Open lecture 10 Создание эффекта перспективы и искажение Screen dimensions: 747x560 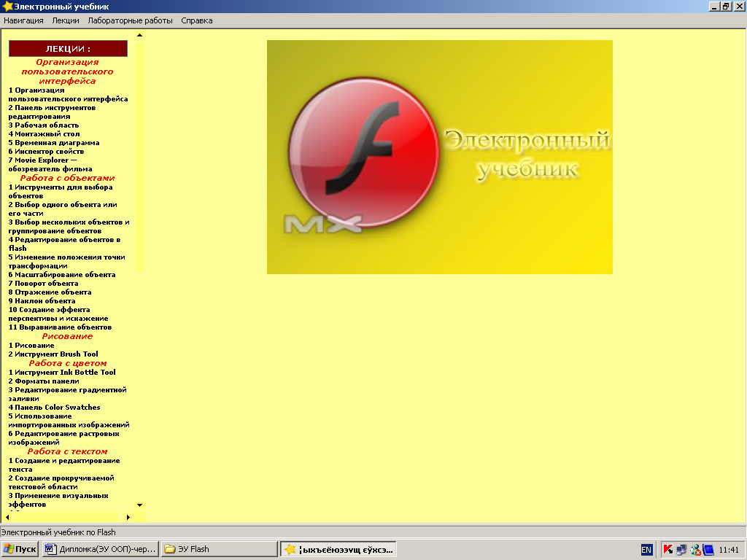click(x=58, y=314)
